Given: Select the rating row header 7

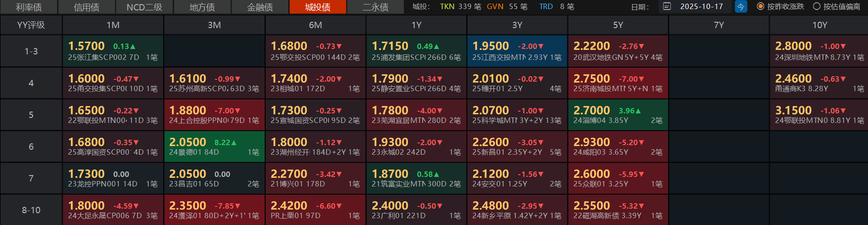Looking at the screenshot, I should [31, 178].
